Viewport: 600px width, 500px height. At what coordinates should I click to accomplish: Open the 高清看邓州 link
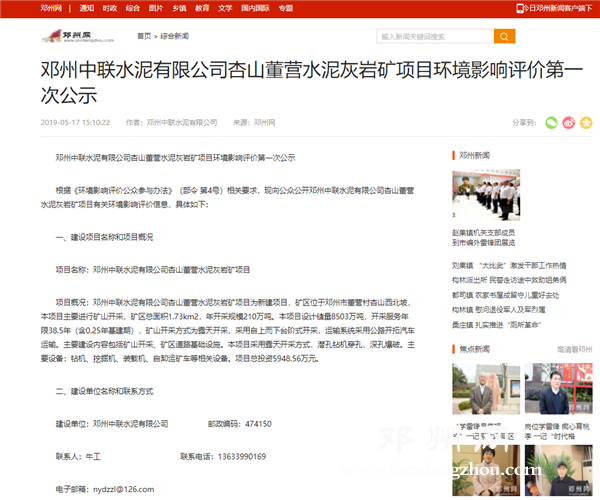pyautogui.click(x=574, y=349)
